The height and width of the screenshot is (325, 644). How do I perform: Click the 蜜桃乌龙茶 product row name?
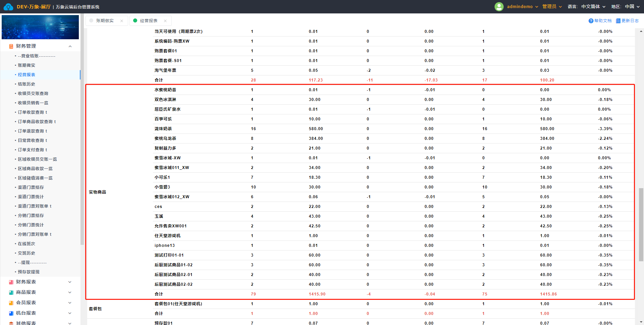click(165, 139)
